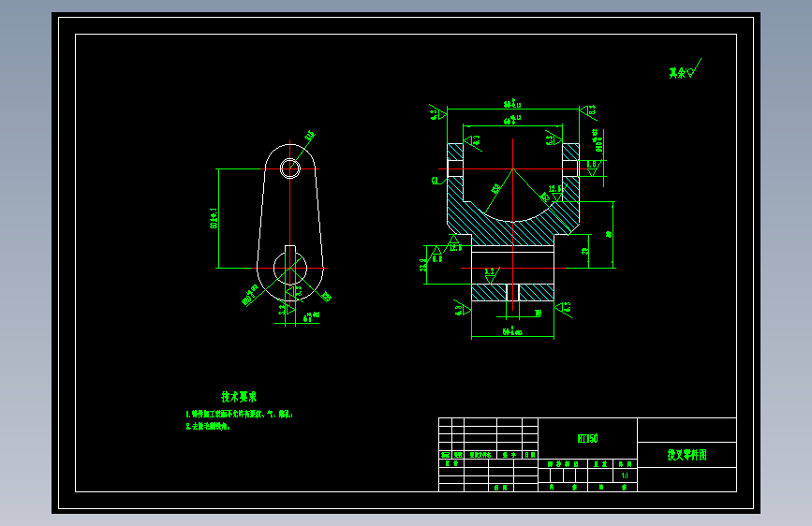Click the 6.3 roughness symbol at top-left of section
Image resolution: width=812 pixels, height=526 pixels.
[438, 112]
